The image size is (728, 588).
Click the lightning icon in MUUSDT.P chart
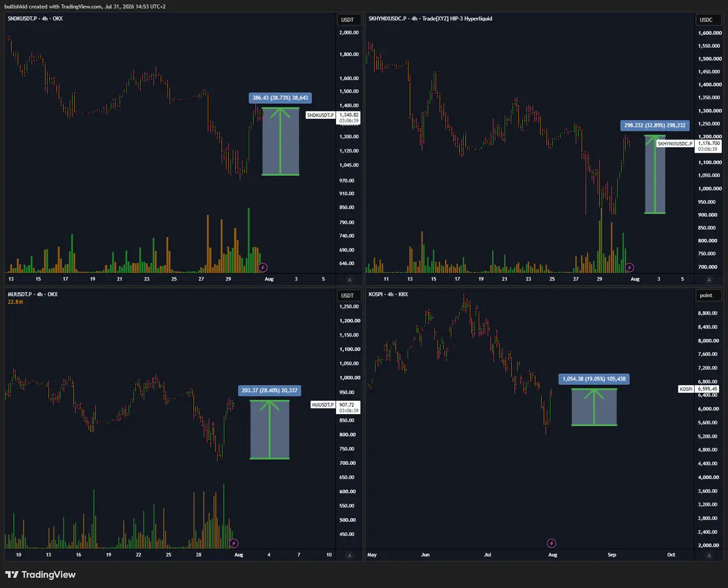[234, 543]
